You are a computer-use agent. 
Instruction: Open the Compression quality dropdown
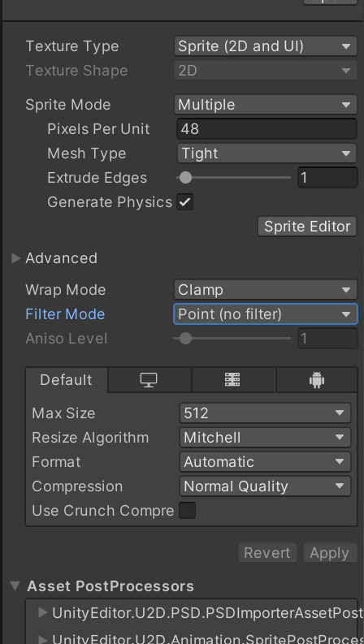[266, 486]
